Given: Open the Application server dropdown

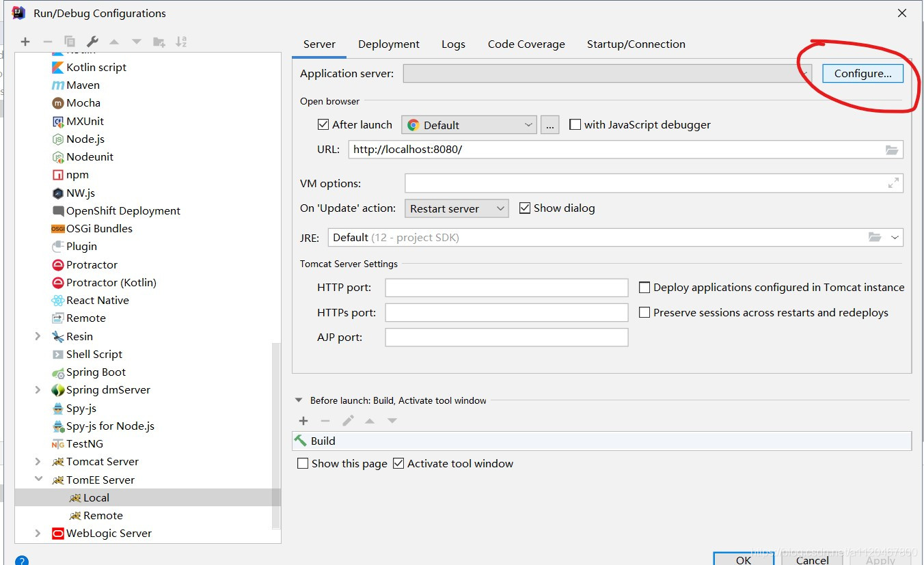Looking at the screenshot, I should coord(608,73).
